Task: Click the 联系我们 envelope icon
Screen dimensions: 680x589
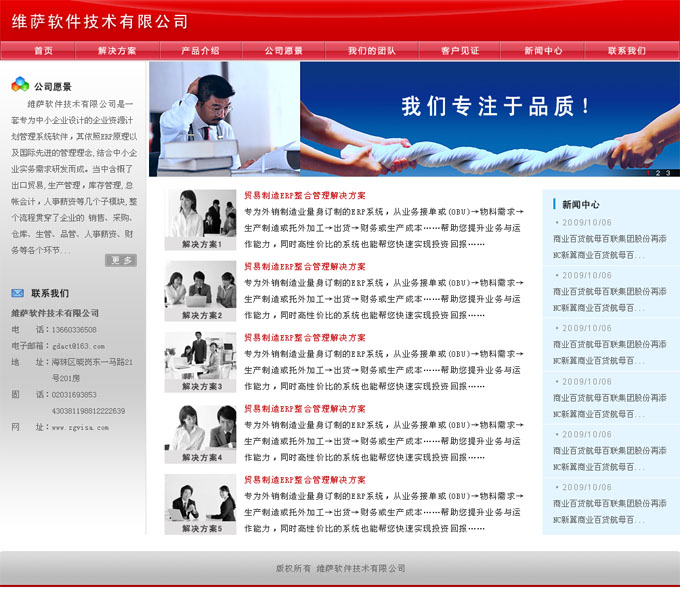Action: [x=18, y=293]
